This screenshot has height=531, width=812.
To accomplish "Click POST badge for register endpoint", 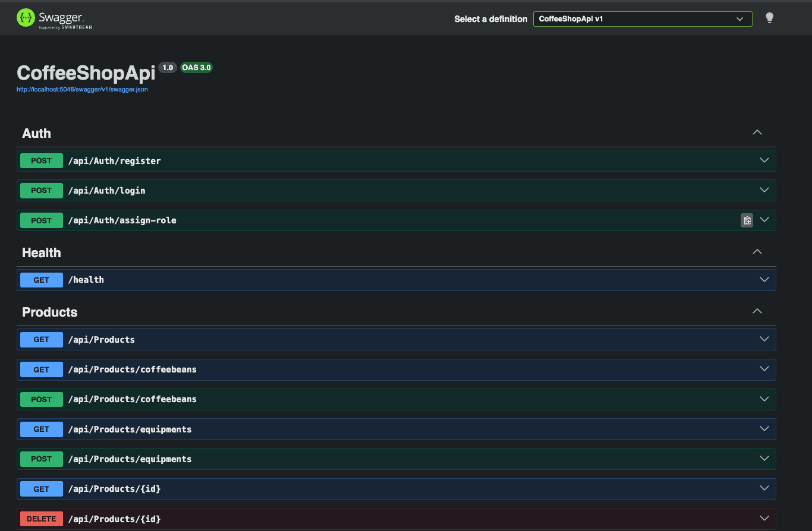I will 42,161.
